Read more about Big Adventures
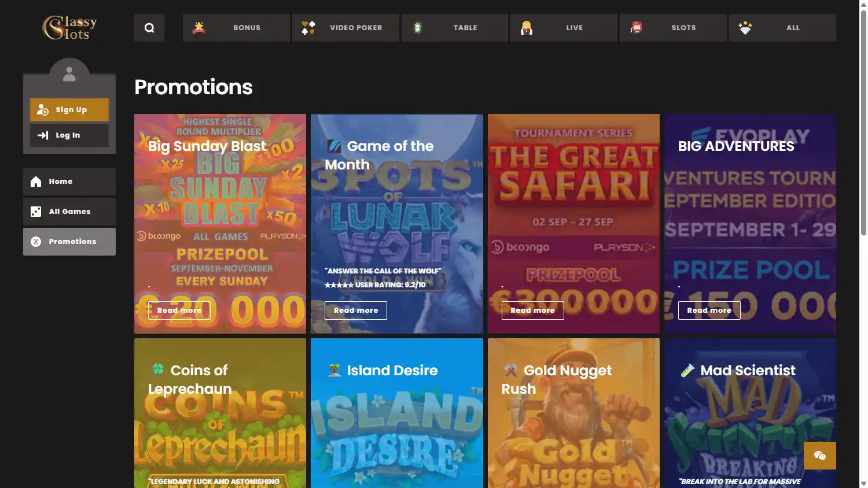 click(x=709, y=310)
